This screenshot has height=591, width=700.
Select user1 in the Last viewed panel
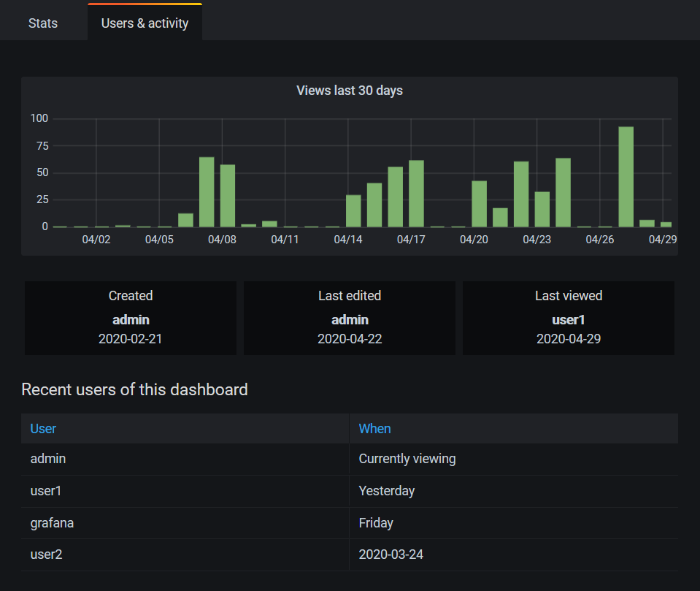click(x=568, y=319)
